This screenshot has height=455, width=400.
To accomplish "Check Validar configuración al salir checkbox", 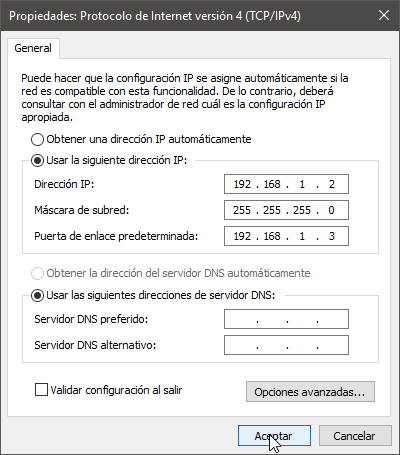I will point(41,390).
